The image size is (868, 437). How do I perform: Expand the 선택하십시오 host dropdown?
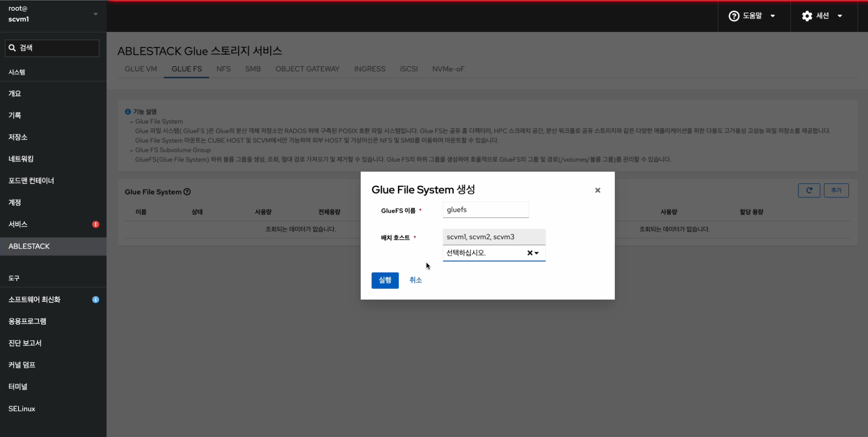point(537,253)
